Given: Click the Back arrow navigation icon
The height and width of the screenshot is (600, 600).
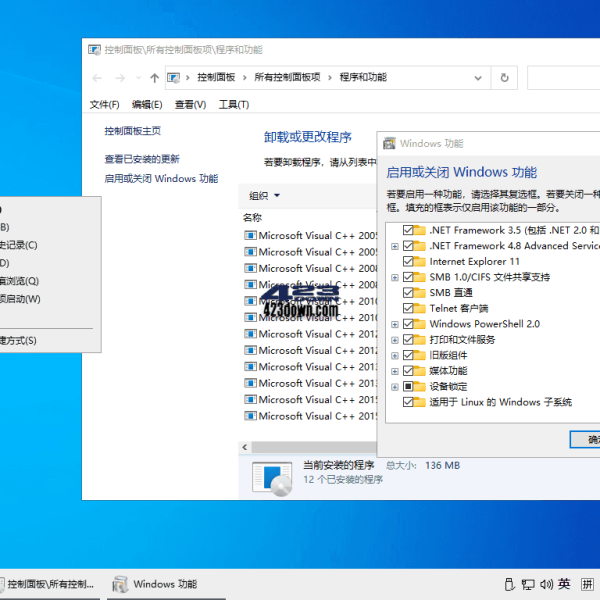Looking at the screenshot, I should [x=97, y=78].
